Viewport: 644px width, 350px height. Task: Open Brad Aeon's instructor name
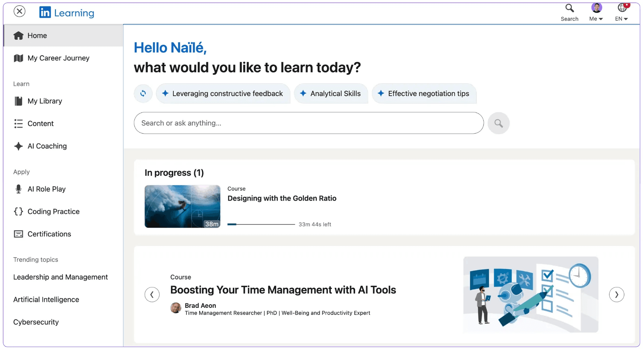[200, 306]
